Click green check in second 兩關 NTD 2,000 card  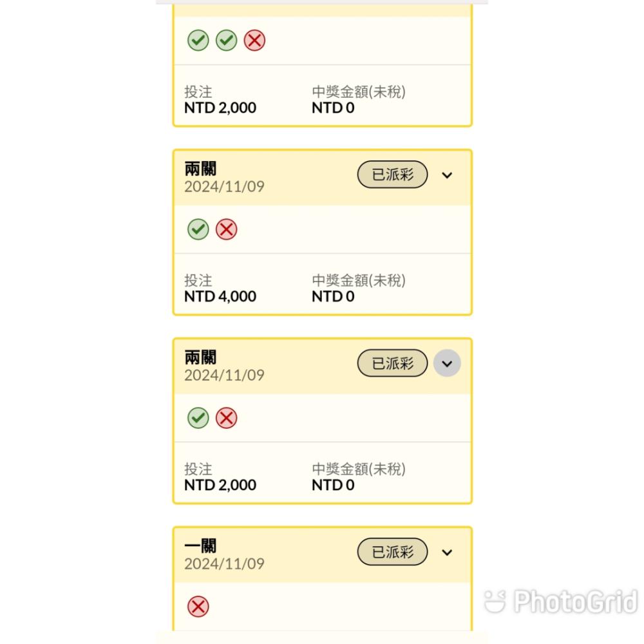coord(198,418)
